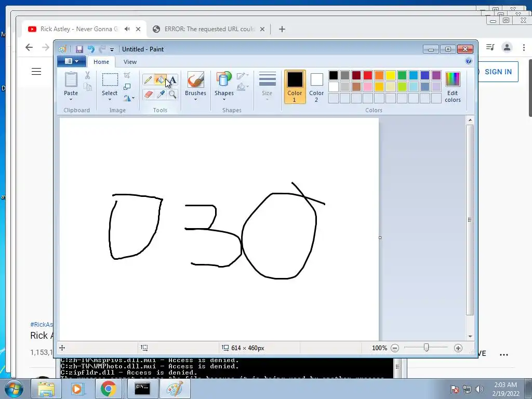Open the shape Fill dropdown

pos(243,87)
